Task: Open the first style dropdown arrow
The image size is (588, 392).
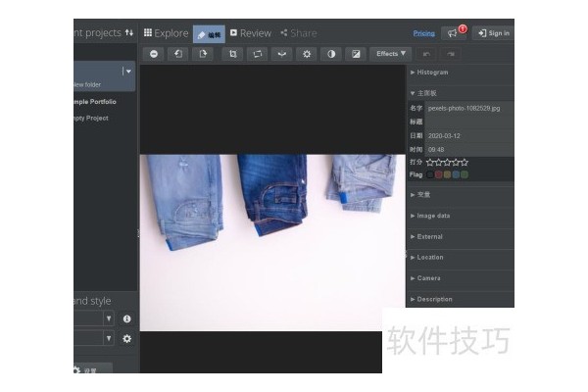Action: tap(109, 318)
